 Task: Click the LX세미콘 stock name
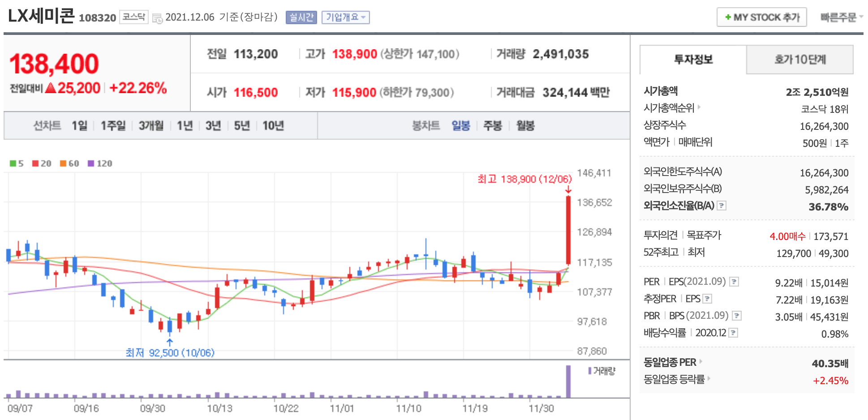41,16
